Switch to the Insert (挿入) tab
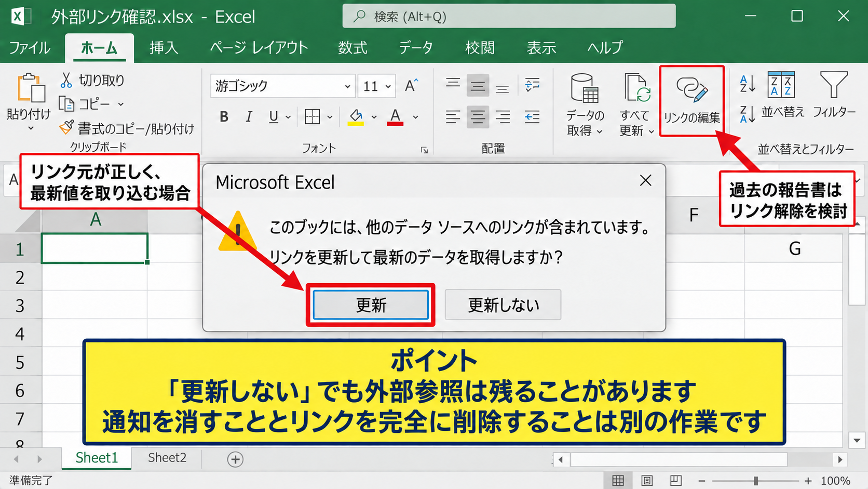The image size is (868, 489). (x=164, y=48)
